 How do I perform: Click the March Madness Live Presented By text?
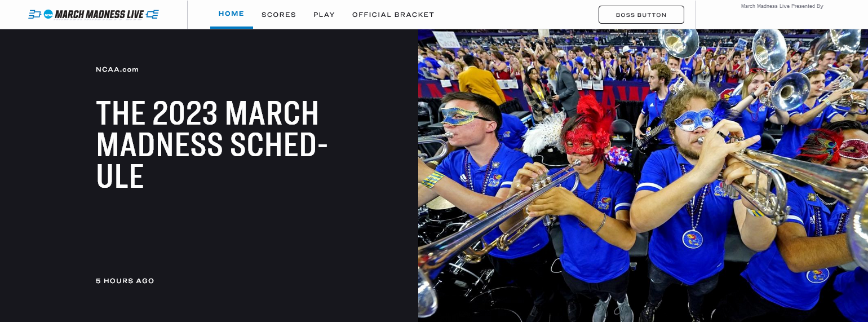point(782,6)
